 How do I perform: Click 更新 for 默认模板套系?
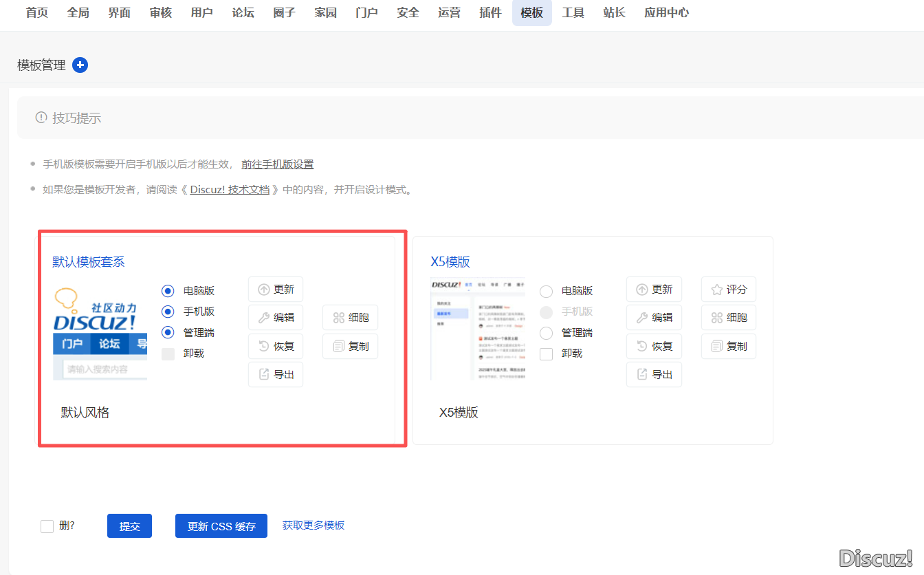pyautogui.click(x=276, y=290)
